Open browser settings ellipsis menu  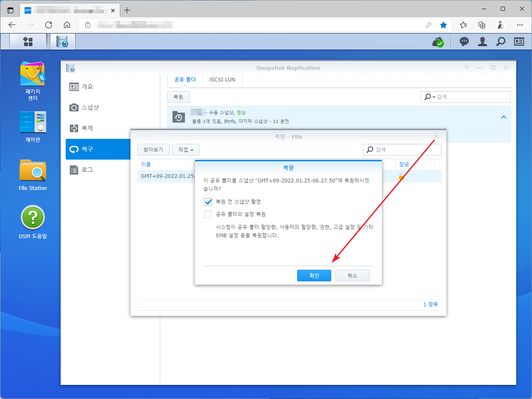click(x=520, y=25)
